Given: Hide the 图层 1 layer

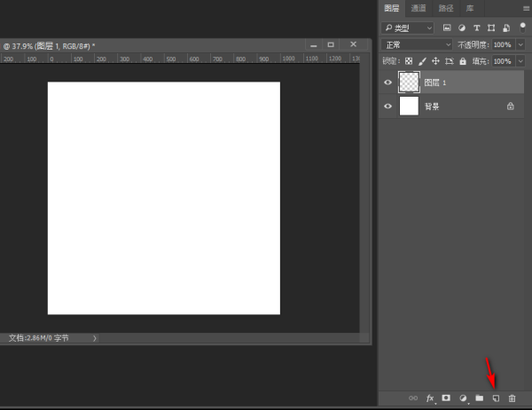Looking at the screenshot, I should [387, 83].
